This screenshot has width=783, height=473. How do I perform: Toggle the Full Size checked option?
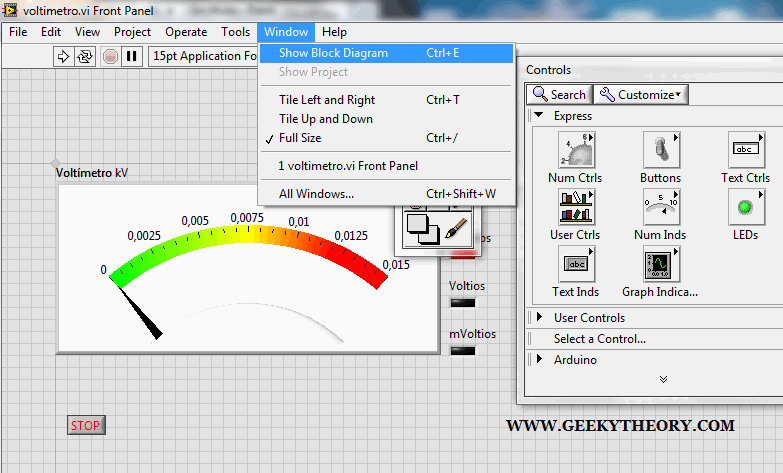point(387,138)
